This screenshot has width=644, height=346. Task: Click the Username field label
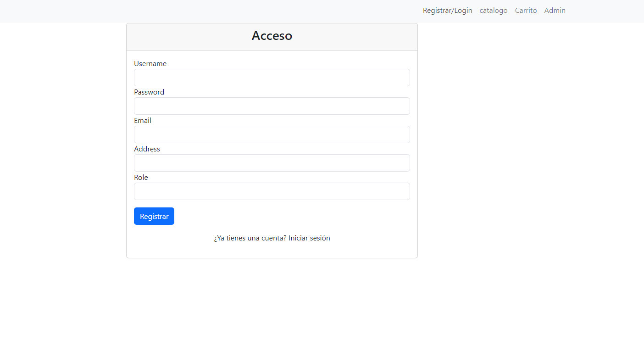(x=150, y=63)
